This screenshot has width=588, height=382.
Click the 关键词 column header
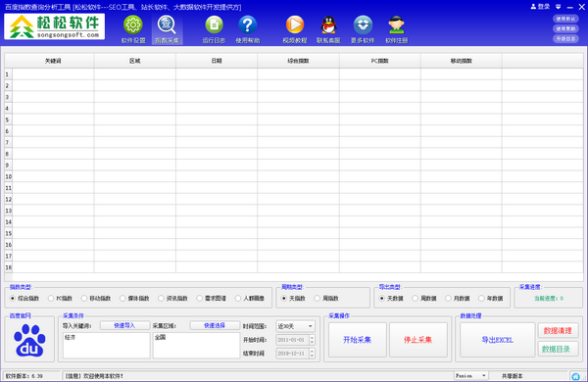click(x=53, y=61)
